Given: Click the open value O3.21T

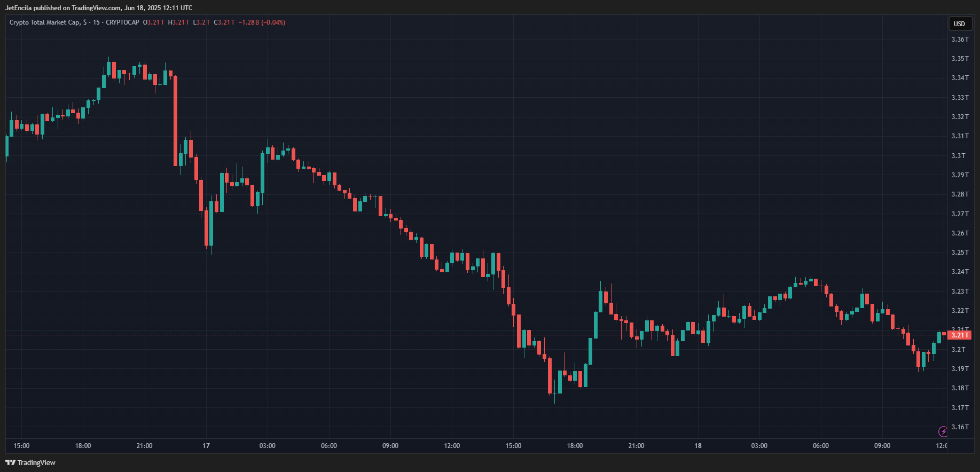Looking at the screenshot, I should click(154, 22).
